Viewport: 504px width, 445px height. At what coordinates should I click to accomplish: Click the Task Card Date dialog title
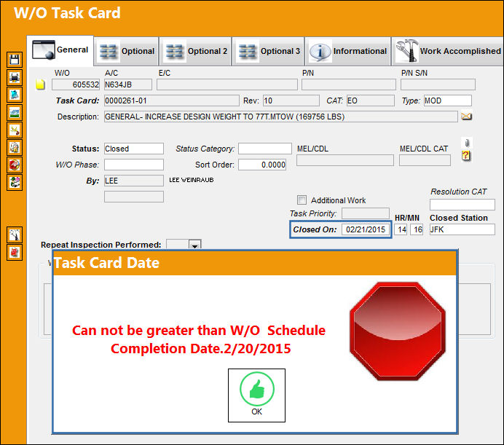[x=106, y=263]
